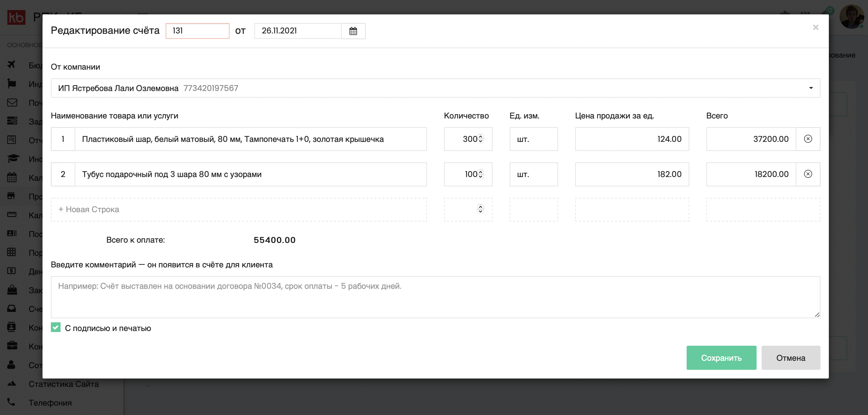Click the Статистика Сайта chart icon
This screenshot has height=415, width=868.
click(x=12, y=383)
